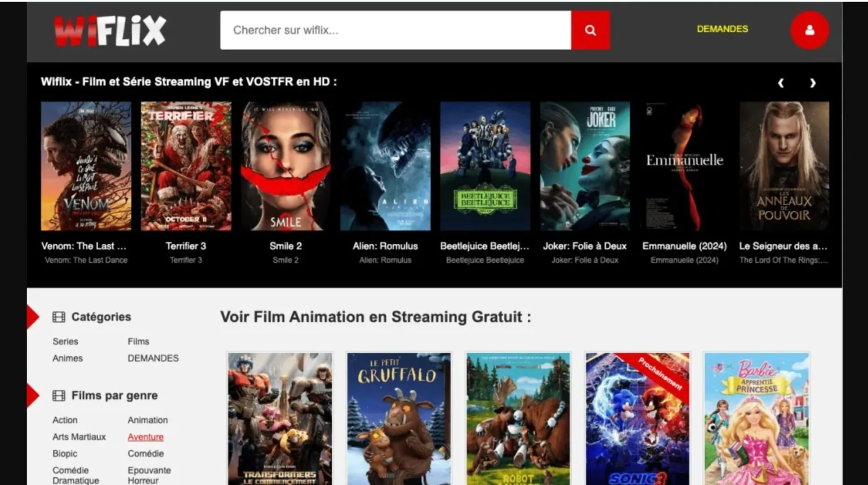
Task: Open the Aventure genre link
Action: click(x=146, y=436)
